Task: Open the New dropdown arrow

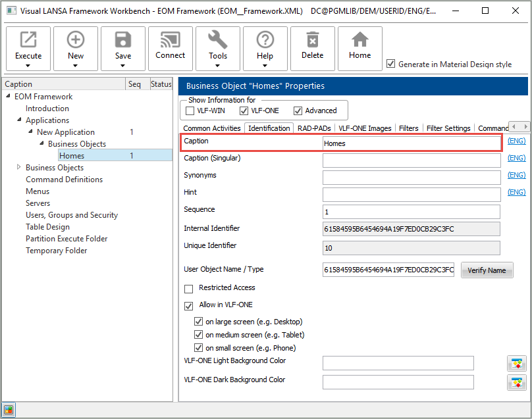Action: (75, 66)
